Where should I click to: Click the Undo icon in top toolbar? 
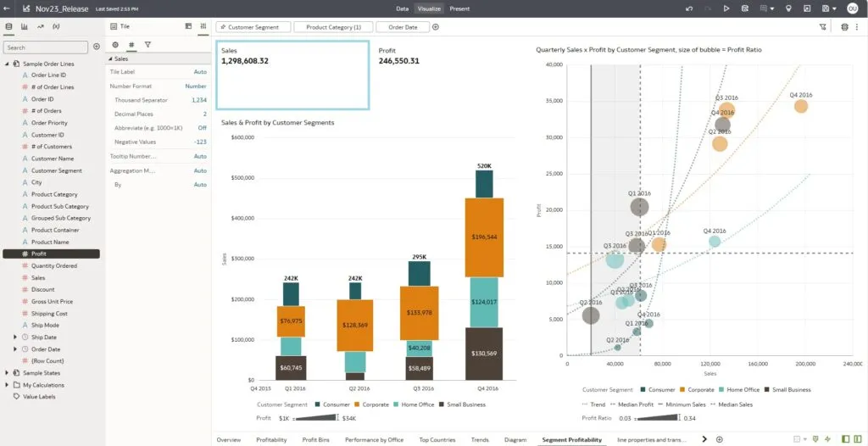689,8
